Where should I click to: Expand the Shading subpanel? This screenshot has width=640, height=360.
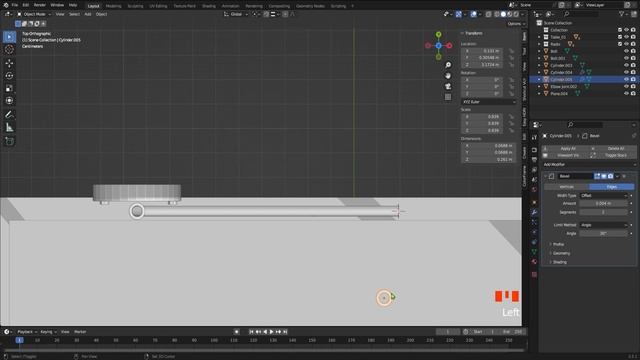click(x=559, y=262)
